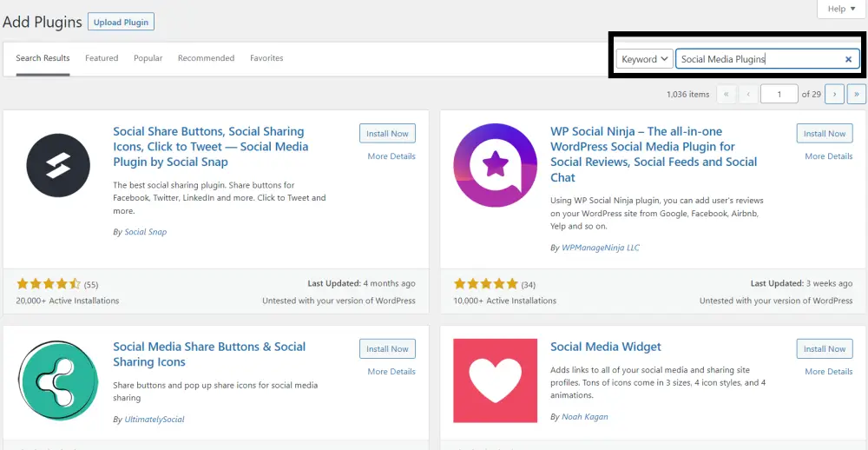868x450 pixels.
Task: Open the Featured plugins tab
Action: (102, 58)
